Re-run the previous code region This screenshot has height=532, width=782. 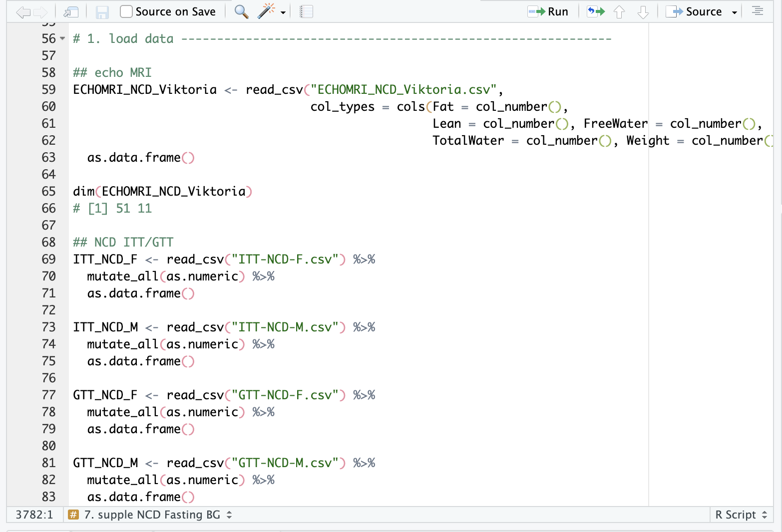pos(595,11)
